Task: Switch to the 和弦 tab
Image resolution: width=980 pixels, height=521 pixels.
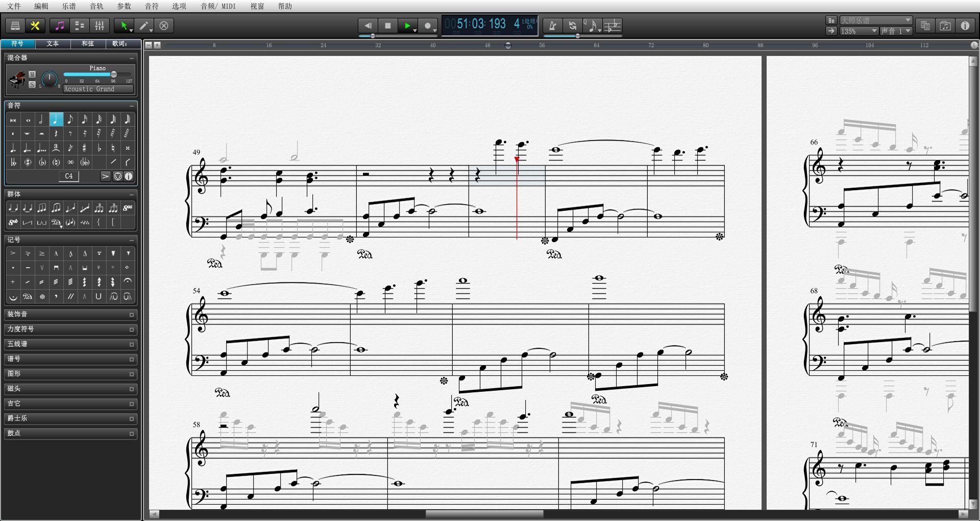Action: tap(88, 43)
